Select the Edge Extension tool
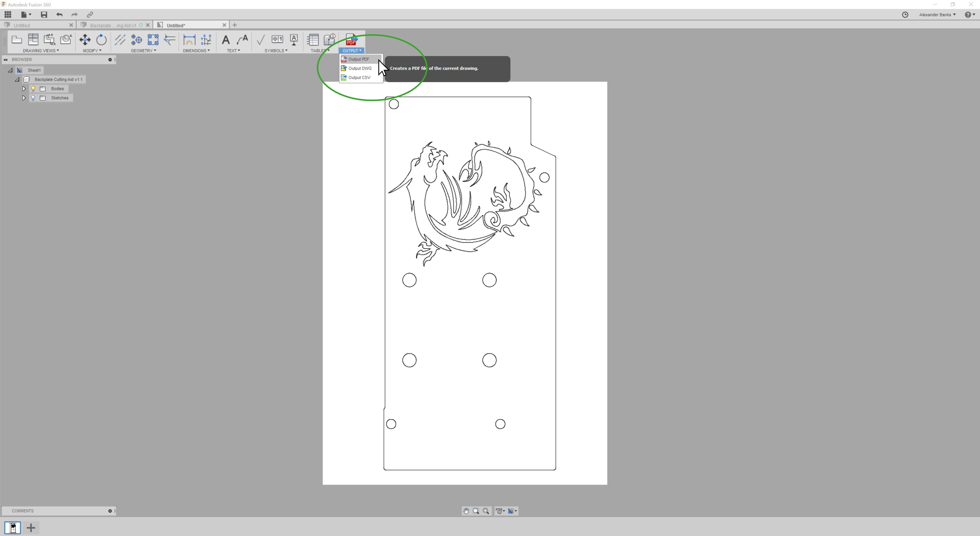The height and width of the screenshot is (536, 980). (x=170, y=40)
